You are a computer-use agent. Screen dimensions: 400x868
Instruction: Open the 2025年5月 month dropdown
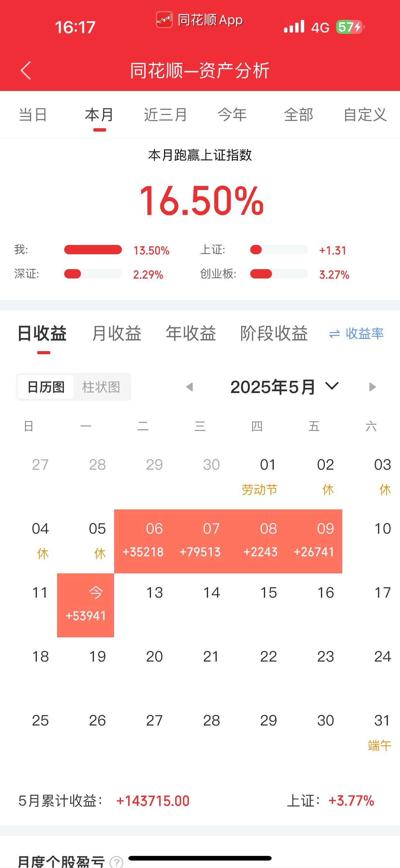(x=285, y=387)
